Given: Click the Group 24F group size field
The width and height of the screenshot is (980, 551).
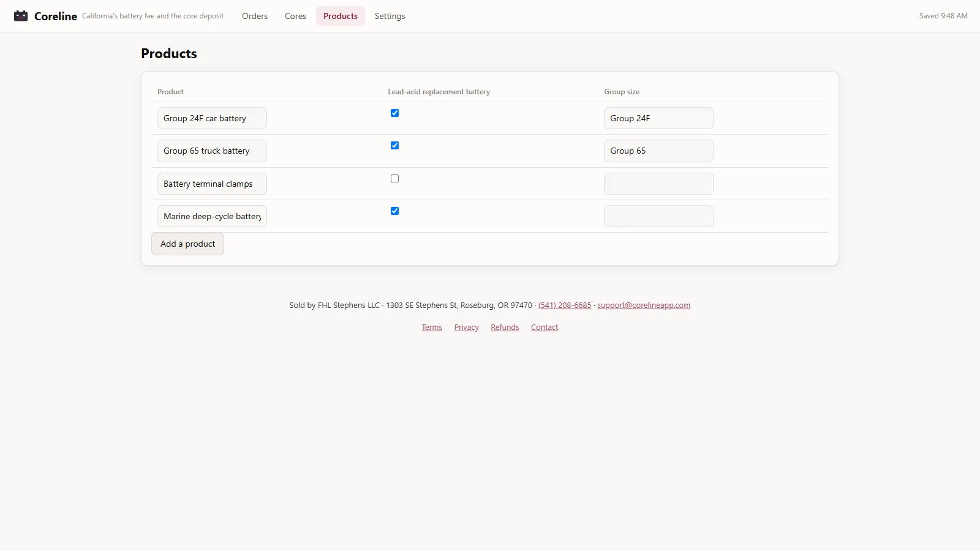Looking at the screenshot, I should coord(658,118).
